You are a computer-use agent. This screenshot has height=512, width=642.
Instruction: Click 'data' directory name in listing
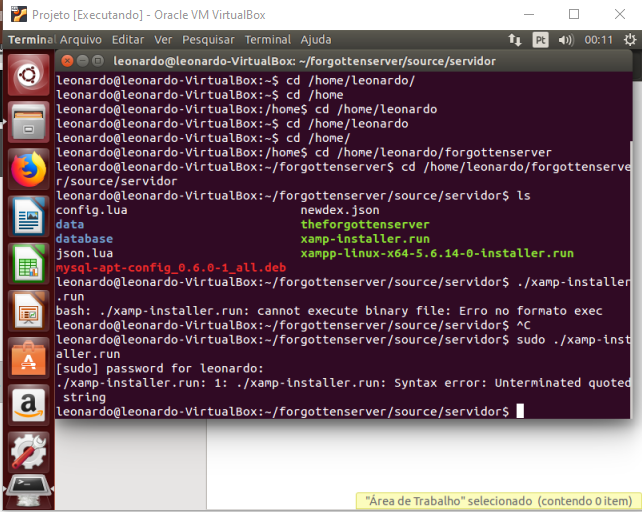(70, 224)
